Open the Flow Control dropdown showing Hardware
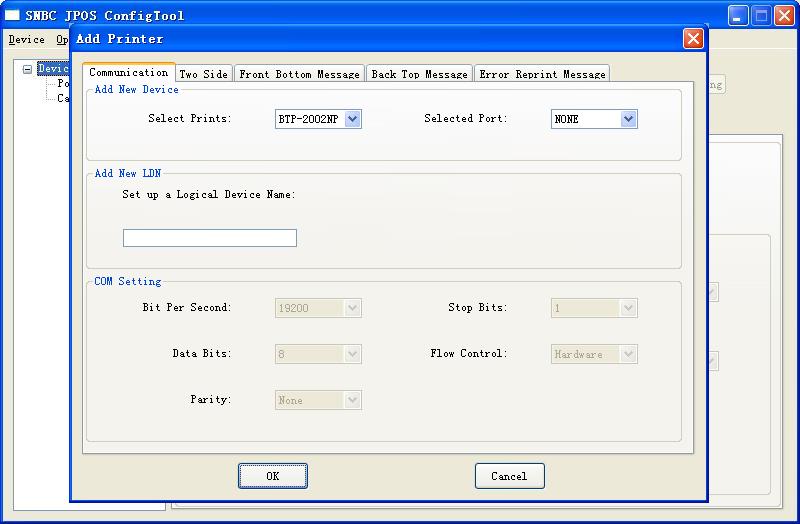800x524 pixels. [594, 354]
